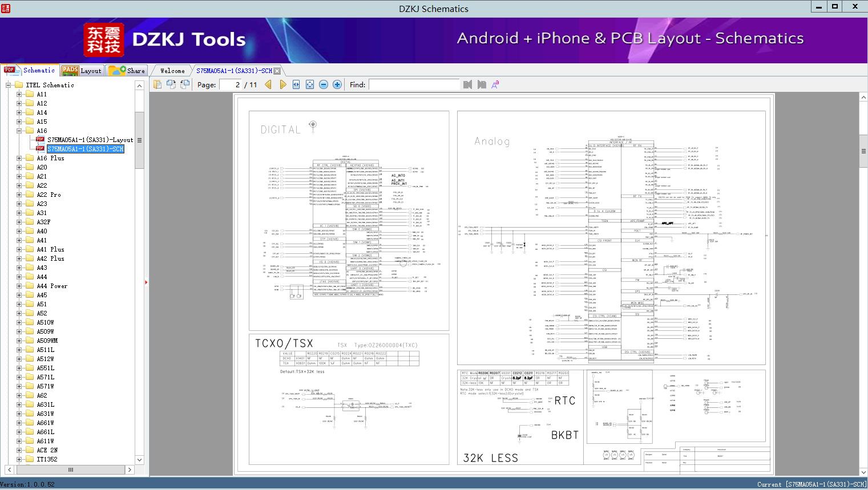Open S75MA05A1-1(SA331)-Layout PDF file
This screenshot has height=490, width=868.
90,140
